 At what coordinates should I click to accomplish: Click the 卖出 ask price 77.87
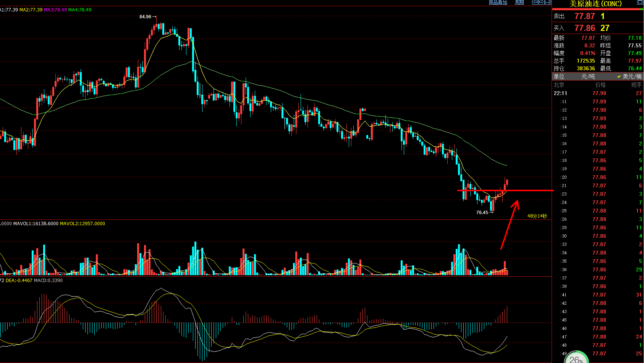point(585,16)
